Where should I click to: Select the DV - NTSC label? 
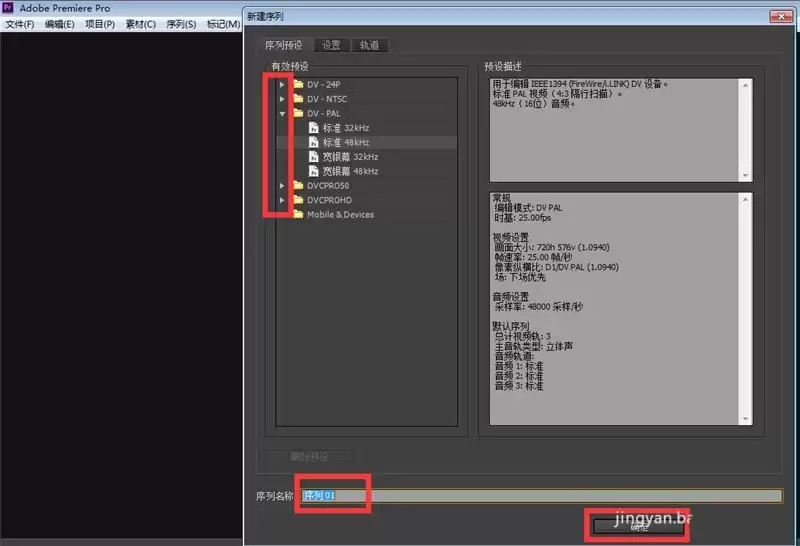[x=327, y=98]
